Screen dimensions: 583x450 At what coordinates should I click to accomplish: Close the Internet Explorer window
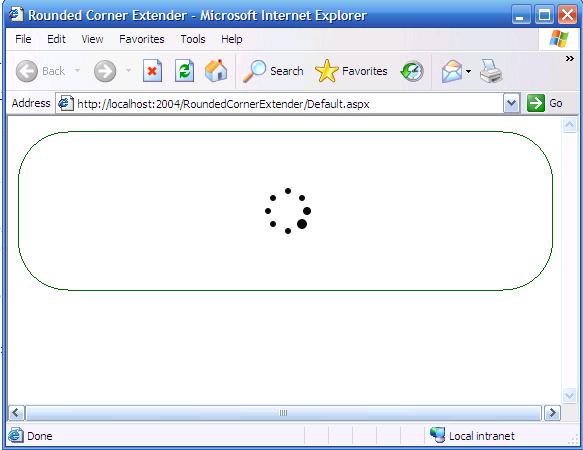point(567,15)
